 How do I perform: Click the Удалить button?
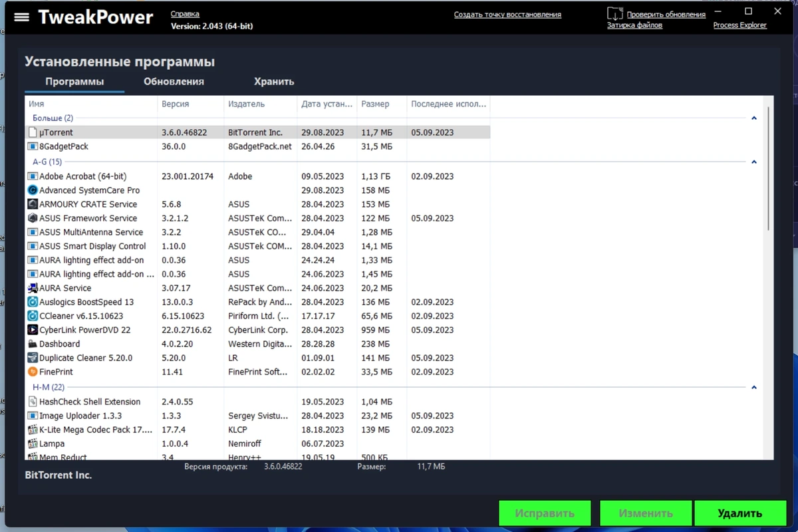click(x=739, y=513)
